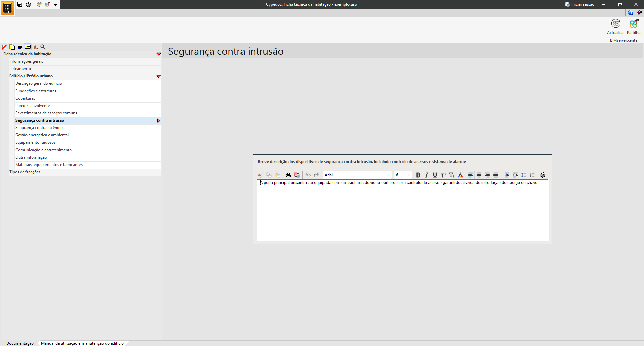
Task: Toggle superscript formatting
Action: pos(443,175)
